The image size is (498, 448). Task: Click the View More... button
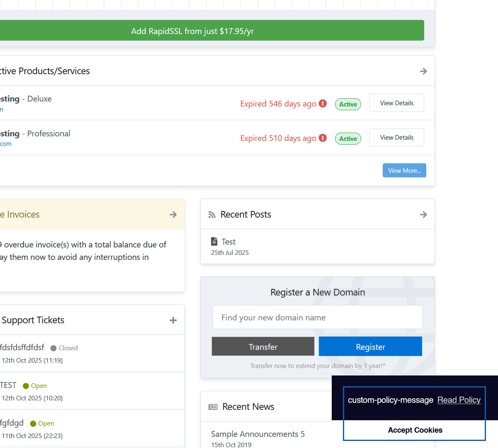(x=404, y=171)
